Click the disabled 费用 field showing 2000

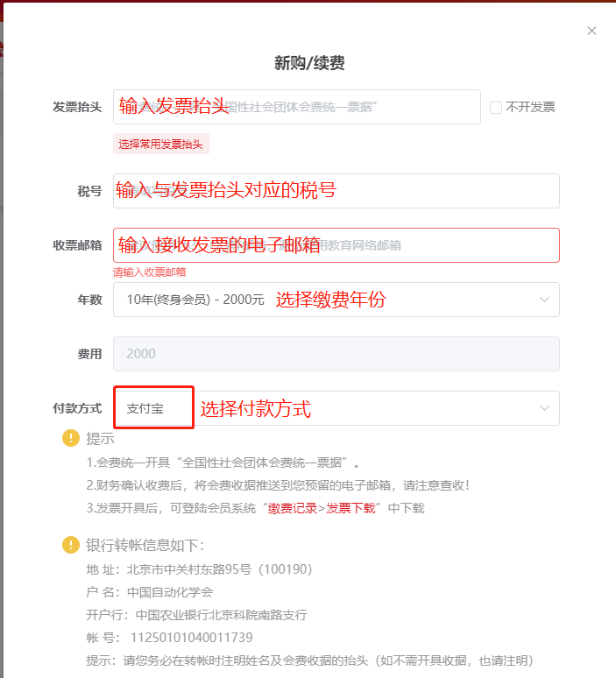[x=336, y=354]
